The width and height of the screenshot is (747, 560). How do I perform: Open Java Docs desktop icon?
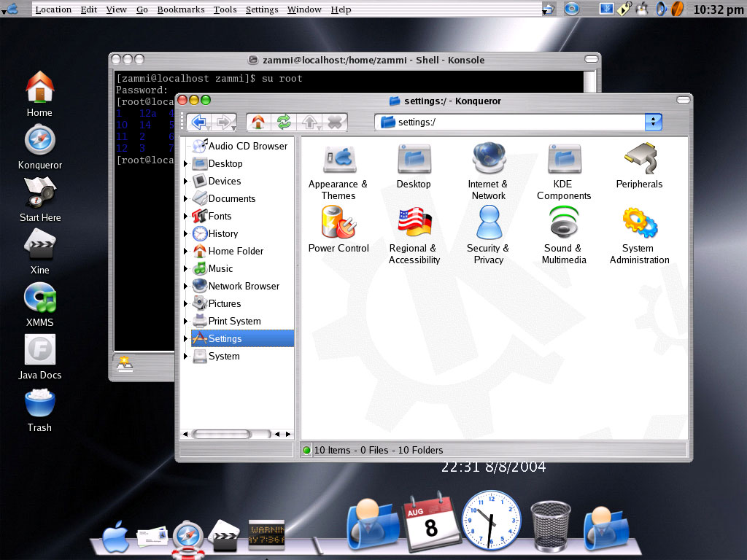(x=40, y=357)
